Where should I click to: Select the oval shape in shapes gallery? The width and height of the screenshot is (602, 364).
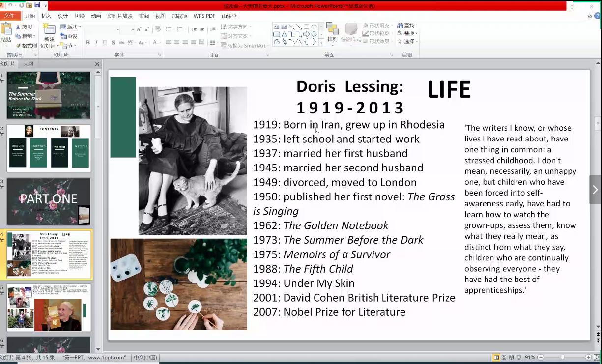click(x=314, y=27)
